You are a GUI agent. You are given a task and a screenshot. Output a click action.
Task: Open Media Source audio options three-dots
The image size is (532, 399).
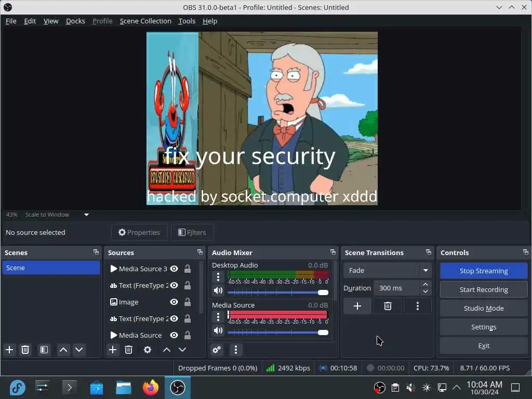218,317
